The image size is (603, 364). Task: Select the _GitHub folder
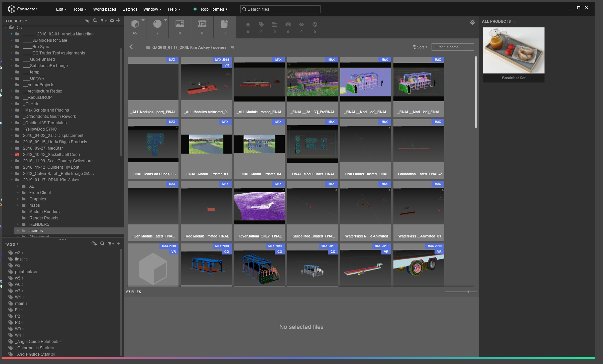click(x=30, y=104)
